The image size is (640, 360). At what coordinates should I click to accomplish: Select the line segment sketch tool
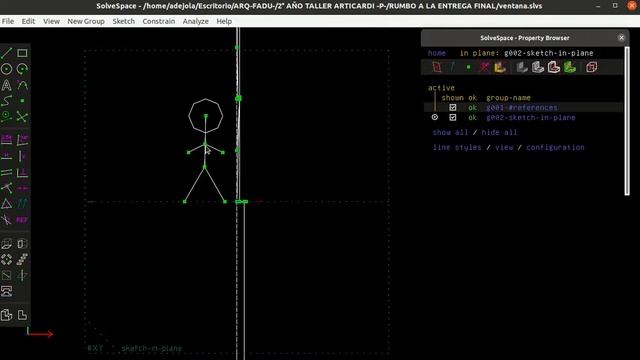(x=7, y=53)
